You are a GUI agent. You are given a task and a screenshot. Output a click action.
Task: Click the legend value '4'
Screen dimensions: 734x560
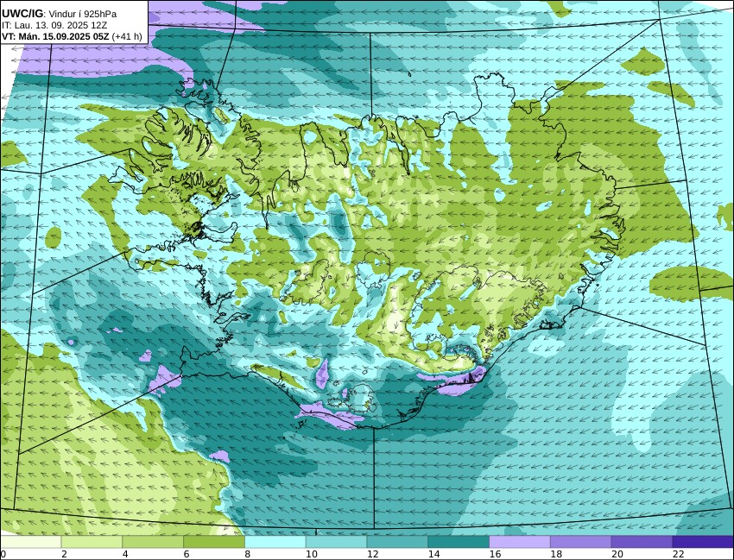pyautogui.click(x=125, y=554)
